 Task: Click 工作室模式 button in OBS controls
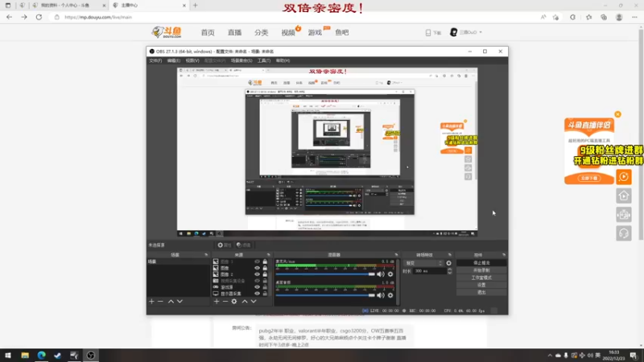[481, 278]
